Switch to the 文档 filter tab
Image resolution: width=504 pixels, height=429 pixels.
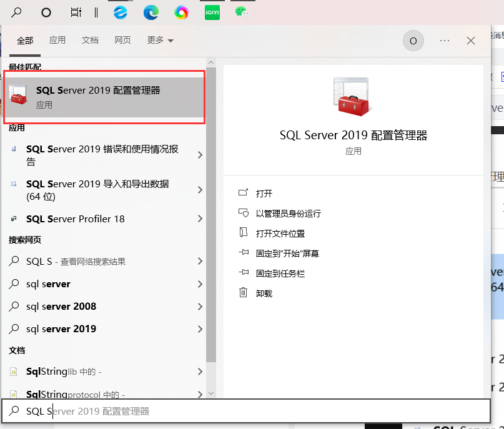pyautogui.click(x=90, y=40)
